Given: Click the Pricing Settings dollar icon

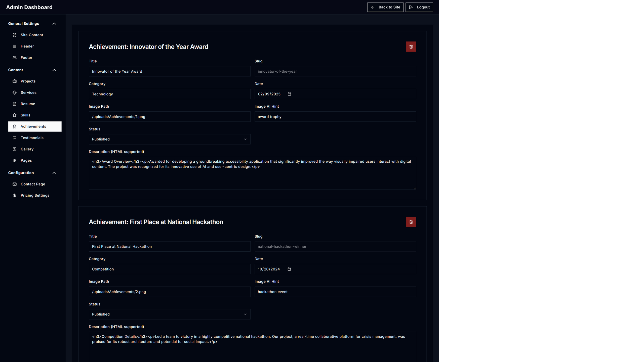Looking at the screenshot, I should point(15,196).
